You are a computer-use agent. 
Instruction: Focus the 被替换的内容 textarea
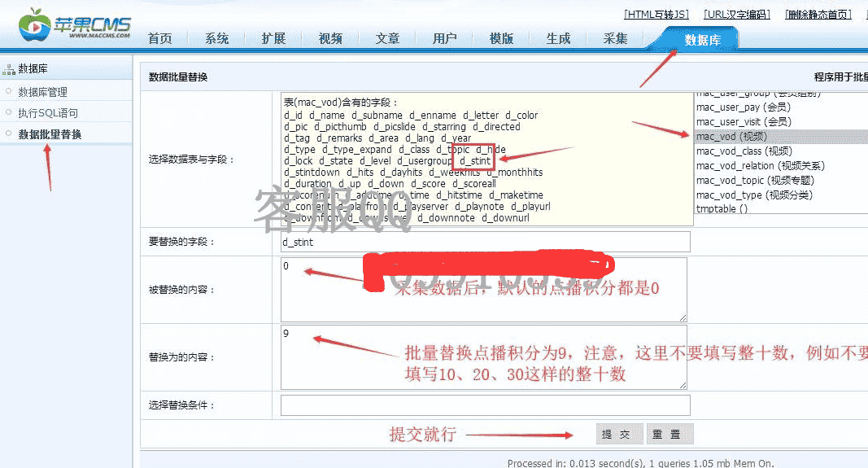click(x=484, y=290)
